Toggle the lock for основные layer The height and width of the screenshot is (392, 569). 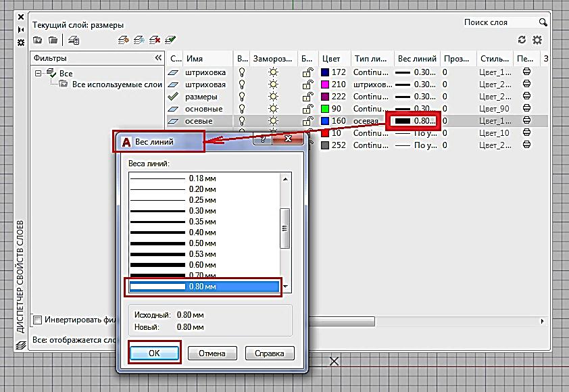[x=306, y=109]
